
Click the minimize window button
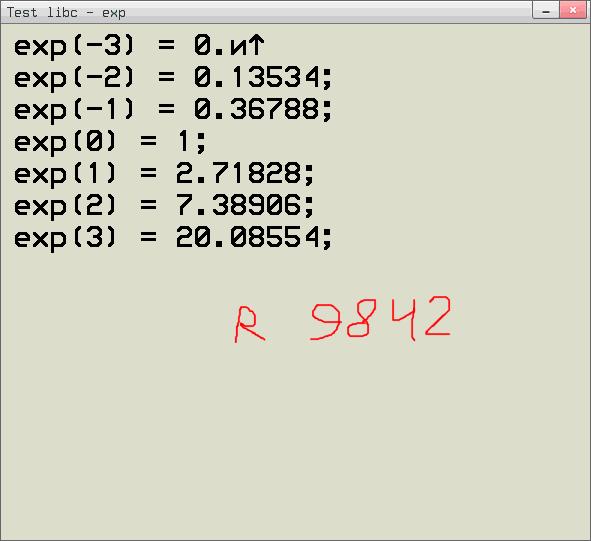coord(546,10)
